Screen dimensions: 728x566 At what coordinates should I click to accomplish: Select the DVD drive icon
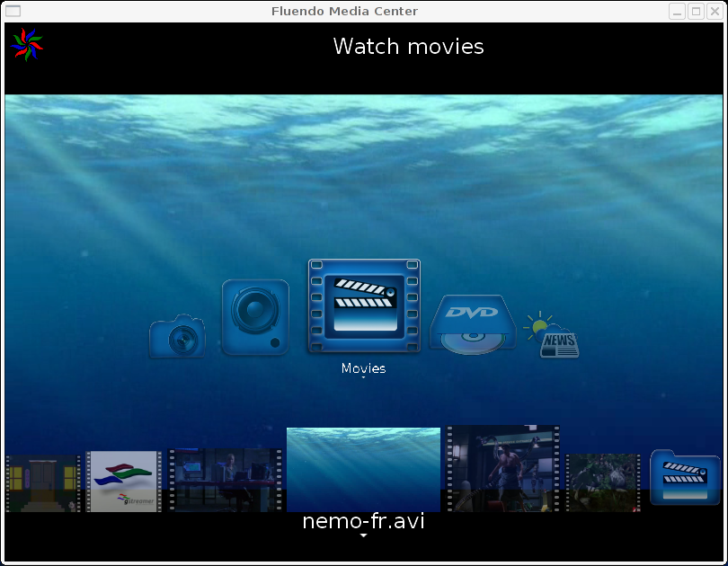click(x=473, y=324)
